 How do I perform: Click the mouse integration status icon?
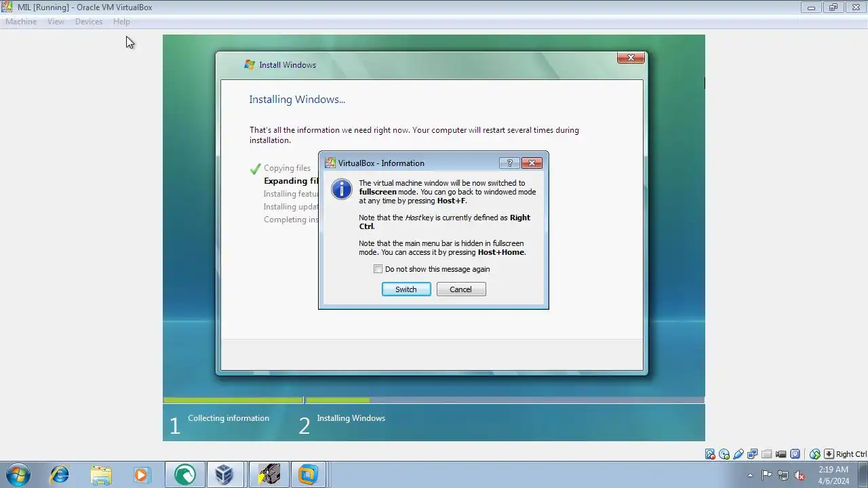[x=815, y=454]
